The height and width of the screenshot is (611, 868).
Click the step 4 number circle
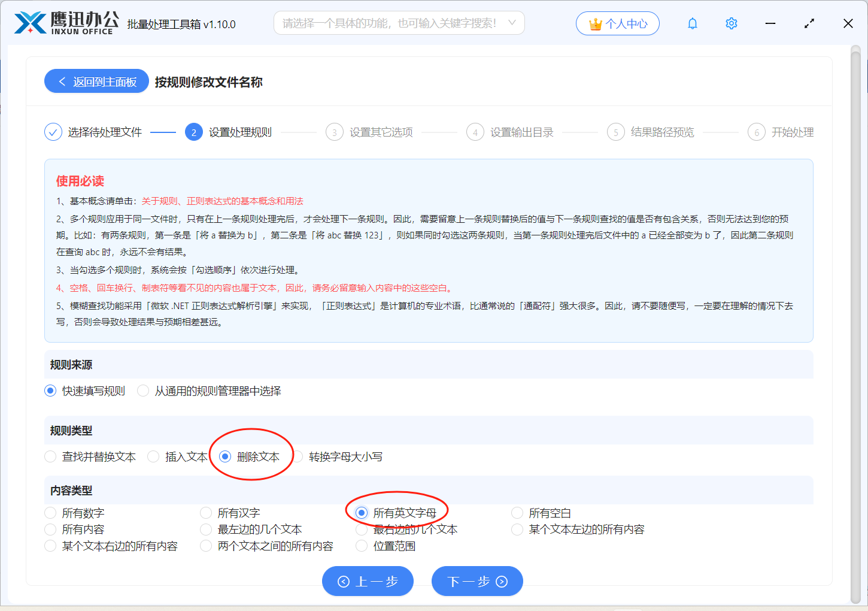475,132
